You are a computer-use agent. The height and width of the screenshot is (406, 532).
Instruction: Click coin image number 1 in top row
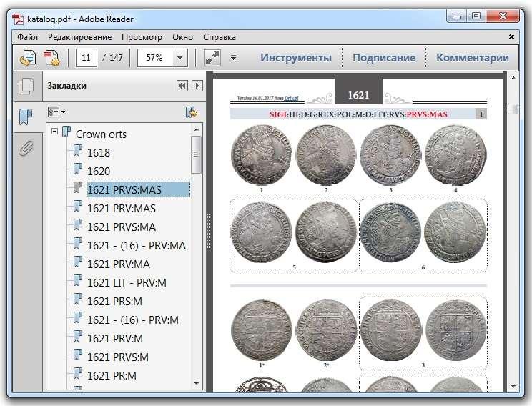261,155
